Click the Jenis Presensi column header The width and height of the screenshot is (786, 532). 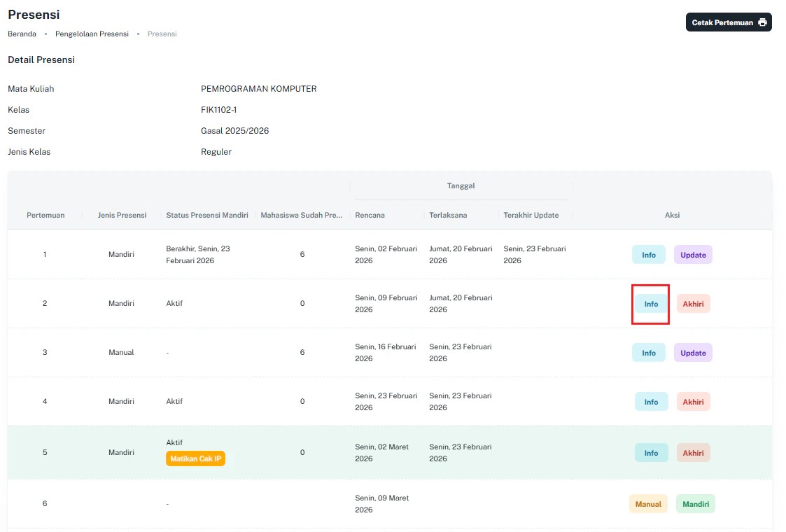click(122, 215)
